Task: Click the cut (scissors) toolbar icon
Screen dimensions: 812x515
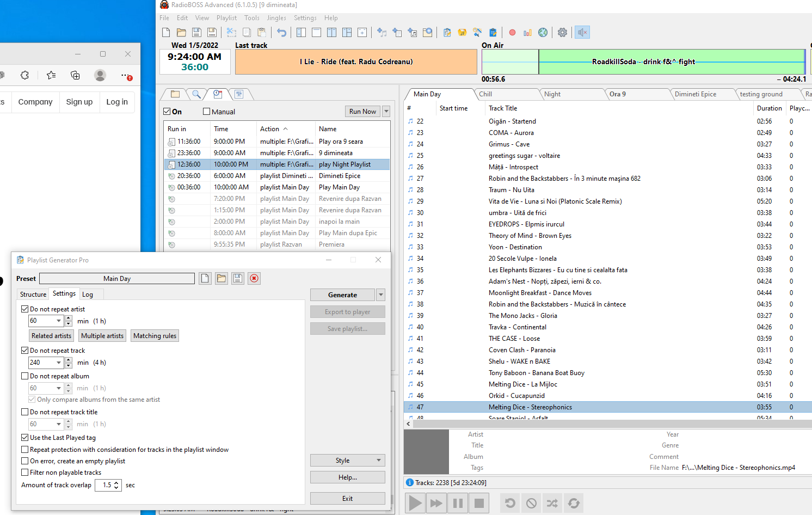Action: point(231,33)
